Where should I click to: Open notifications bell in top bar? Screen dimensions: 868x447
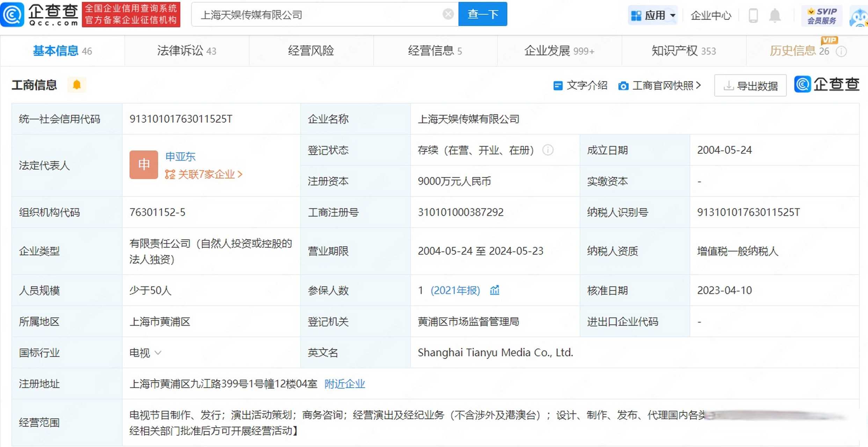point(775,16)
